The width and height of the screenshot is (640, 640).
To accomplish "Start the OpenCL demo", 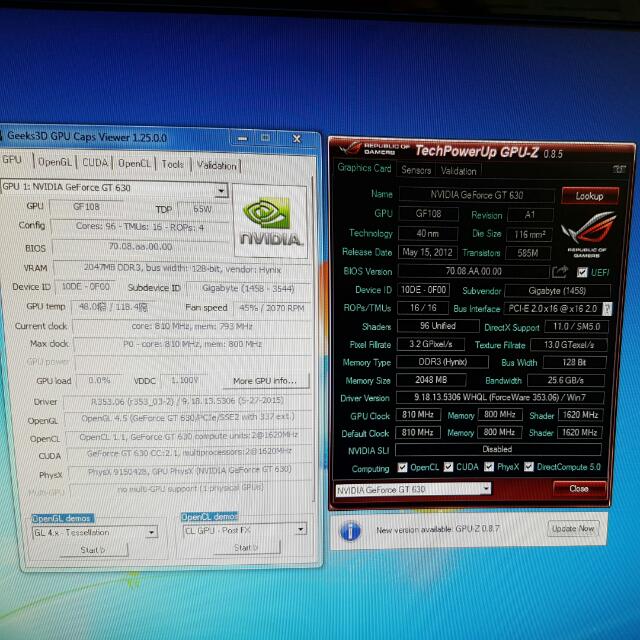I will (x=247, y=547).
